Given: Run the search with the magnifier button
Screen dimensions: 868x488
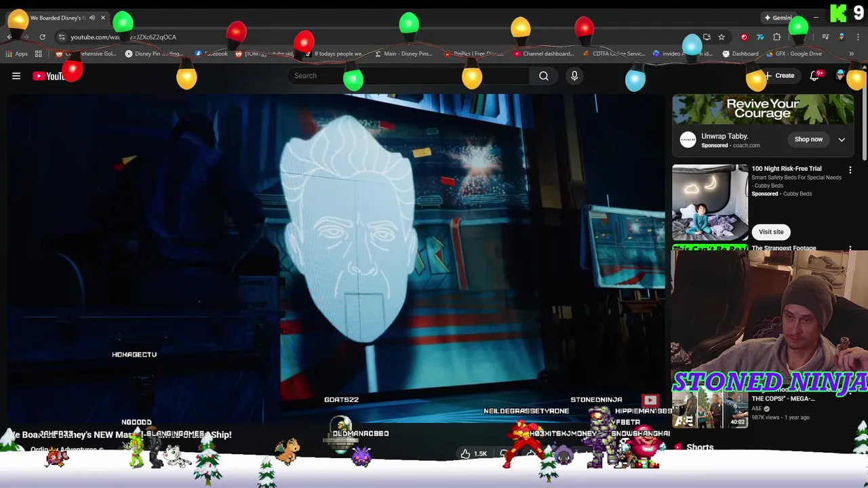Looking at the screenshot, I should click(x=544, y=76).
